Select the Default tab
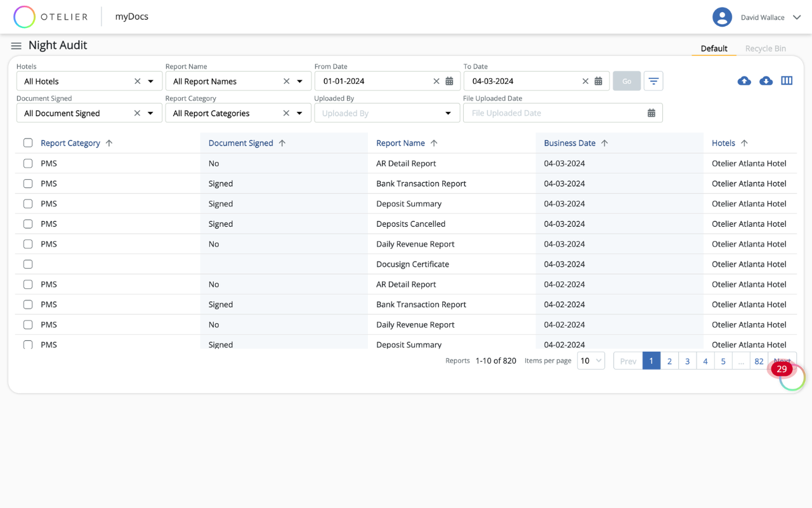The image size is (812, 508). pyautogui.click(x=714, y=48)
